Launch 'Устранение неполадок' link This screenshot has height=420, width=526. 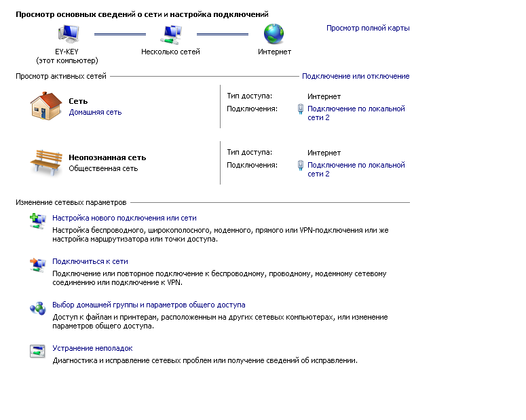(92, 348)
